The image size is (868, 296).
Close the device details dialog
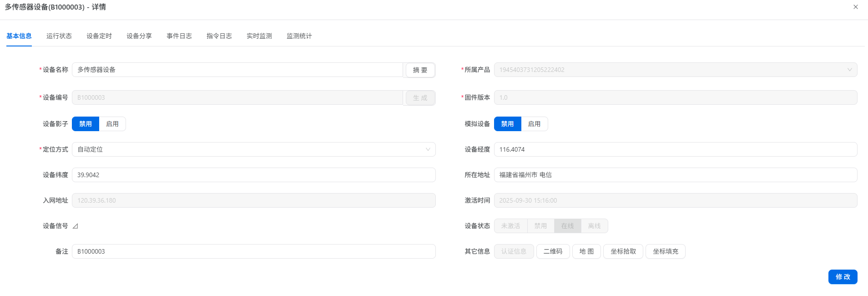pos(855,7)
